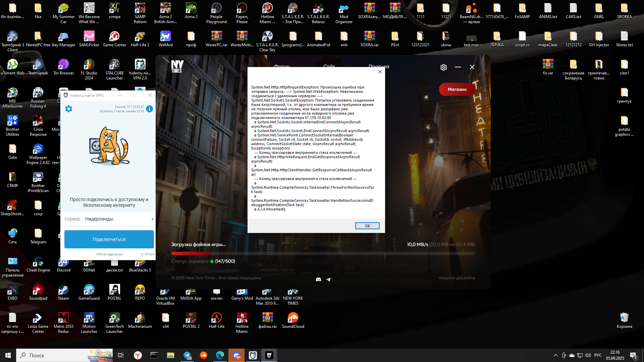Click the VPN info icon
644x362 pixels.
[150, 109]
